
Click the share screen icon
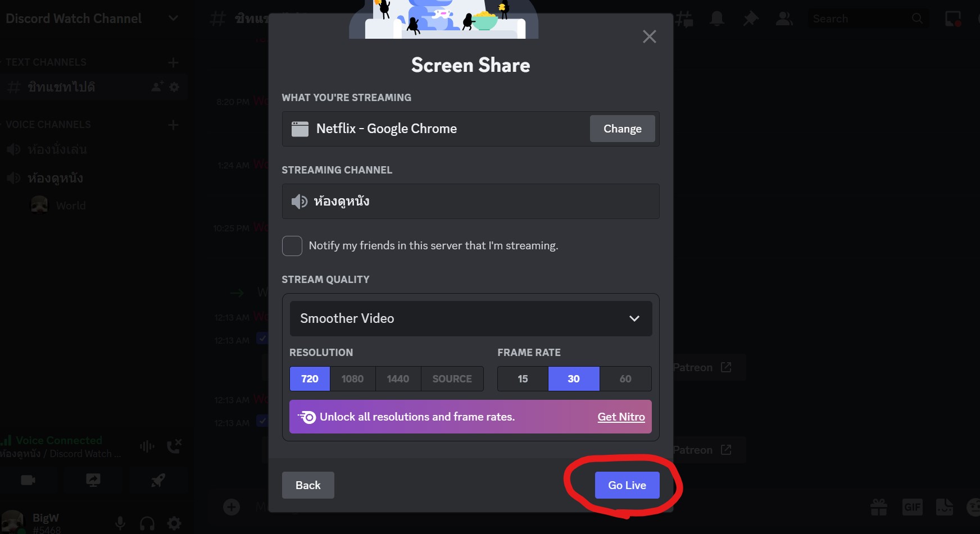tap(93, 480)
